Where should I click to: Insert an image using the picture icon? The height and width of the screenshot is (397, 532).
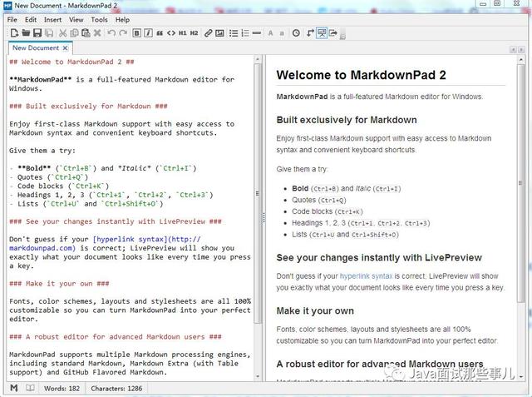coord(219,33)
